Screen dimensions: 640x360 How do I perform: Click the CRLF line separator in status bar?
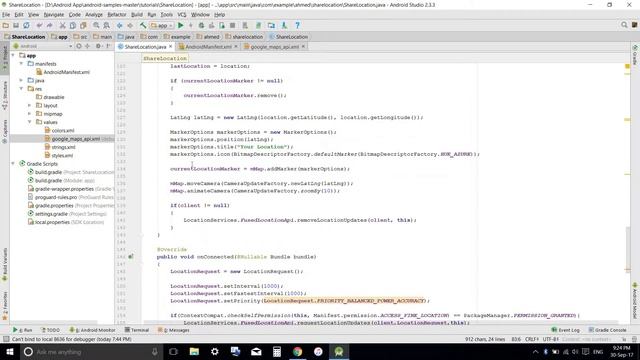click(532, 339)
